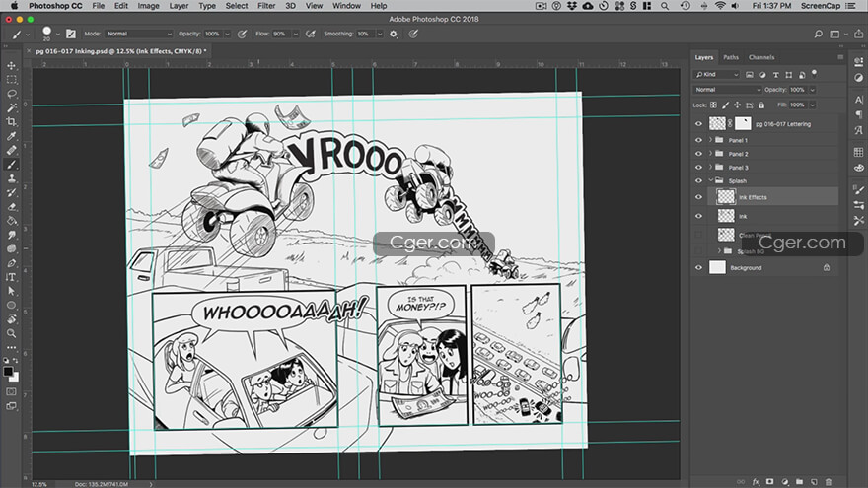
Task: Switch to the Channels tab
Action: [x=761, y=57]
